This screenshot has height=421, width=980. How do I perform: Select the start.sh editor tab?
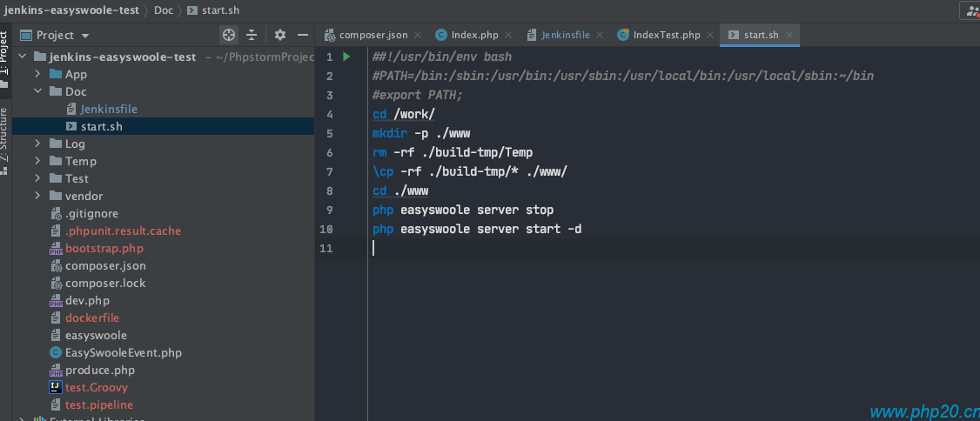(x=762, y=35)
